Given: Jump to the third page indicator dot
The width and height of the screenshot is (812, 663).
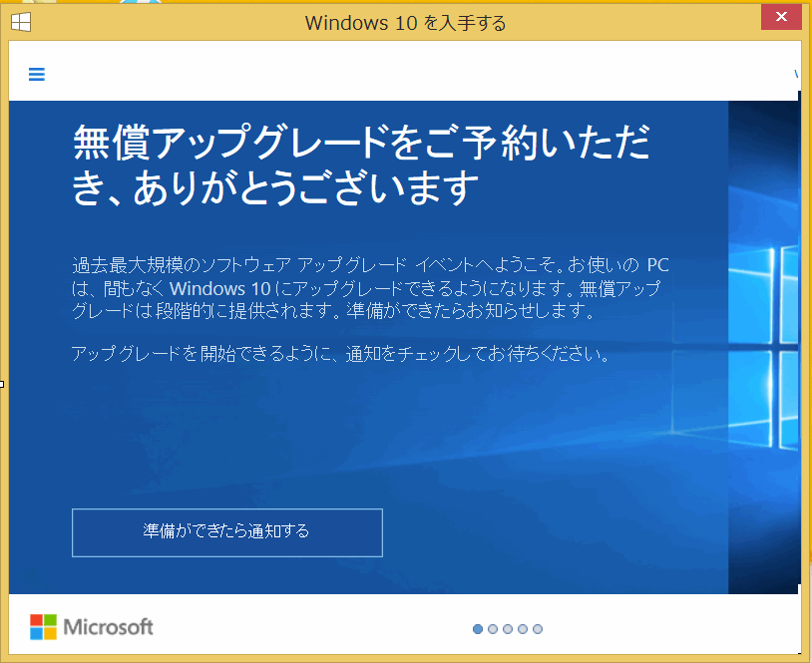Looking at the screenshot, I should [508, 629].
